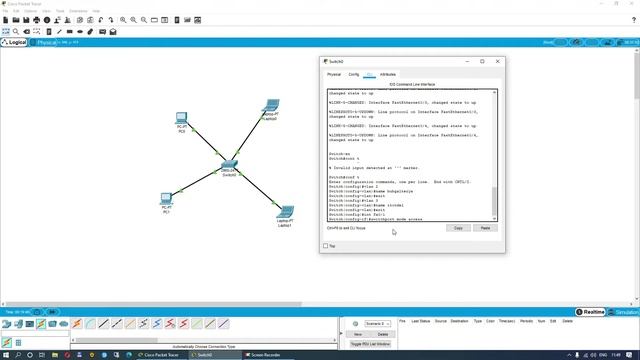Switch to Physical workspace view
This screenshot has width=640, height=360.
43,42
